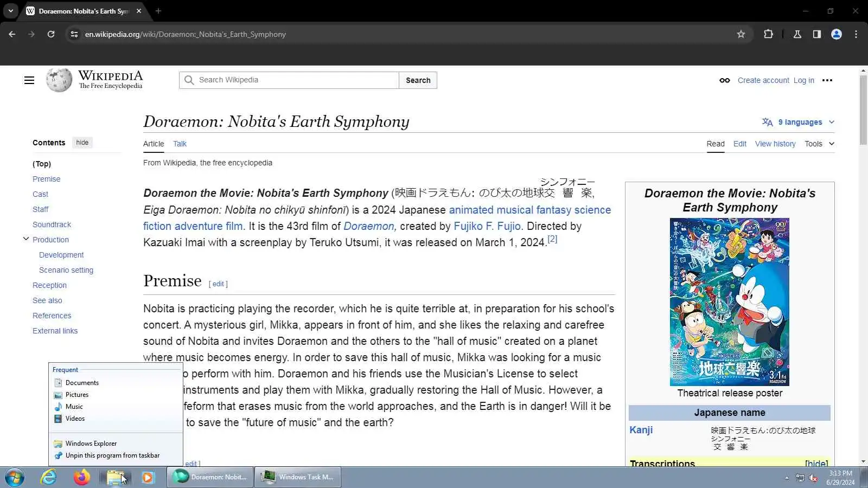Click the page vertical scrollbar
Image resolution: width=868 pixels, height=488 pixels.
click(x=863, y=110)
